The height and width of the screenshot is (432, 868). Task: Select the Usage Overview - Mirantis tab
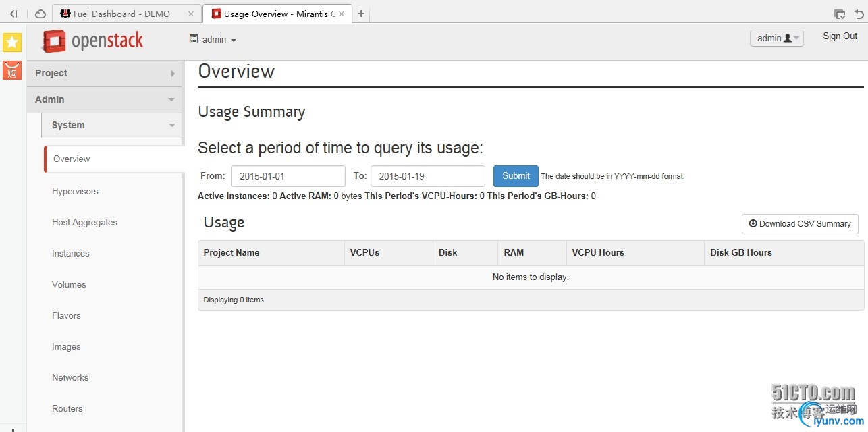(277, 13)
